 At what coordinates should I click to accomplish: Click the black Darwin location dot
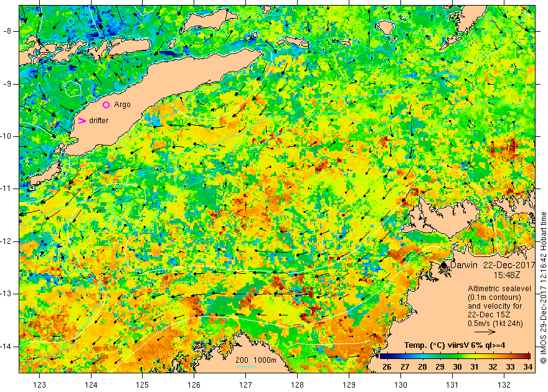[443, 265]
